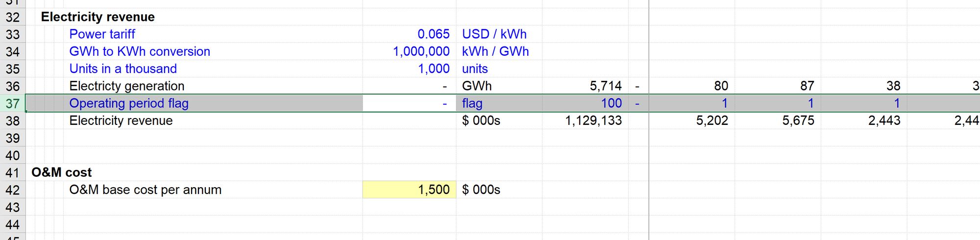Image resolution: width=980 pixels, height=240 pixels.
Task: Select row header 40
Action: click(13, 155)
